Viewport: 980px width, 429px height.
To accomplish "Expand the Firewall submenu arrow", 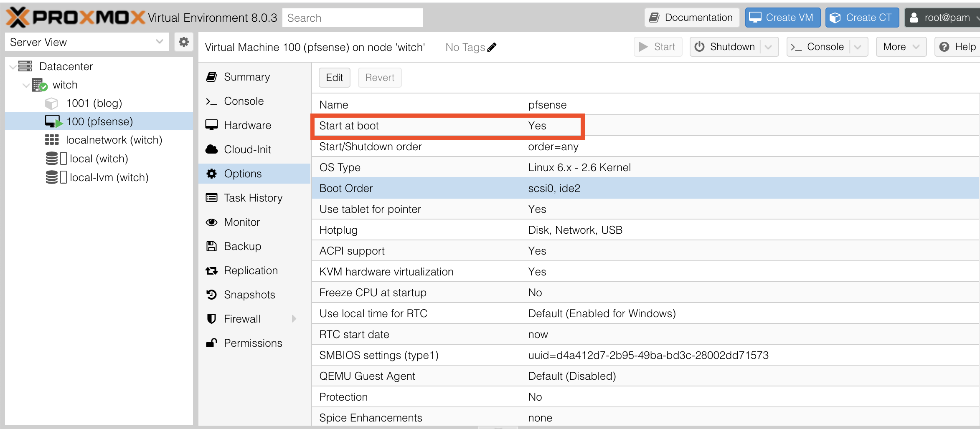I will coord(294,319).
